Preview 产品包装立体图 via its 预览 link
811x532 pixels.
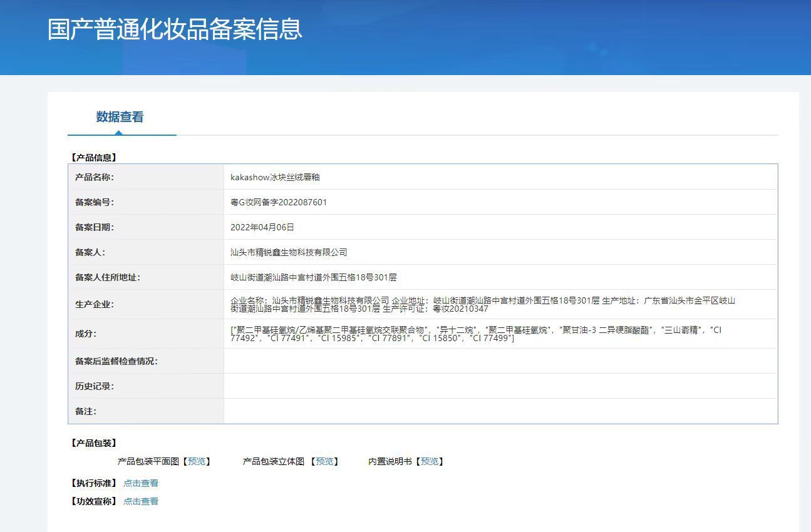324,461
